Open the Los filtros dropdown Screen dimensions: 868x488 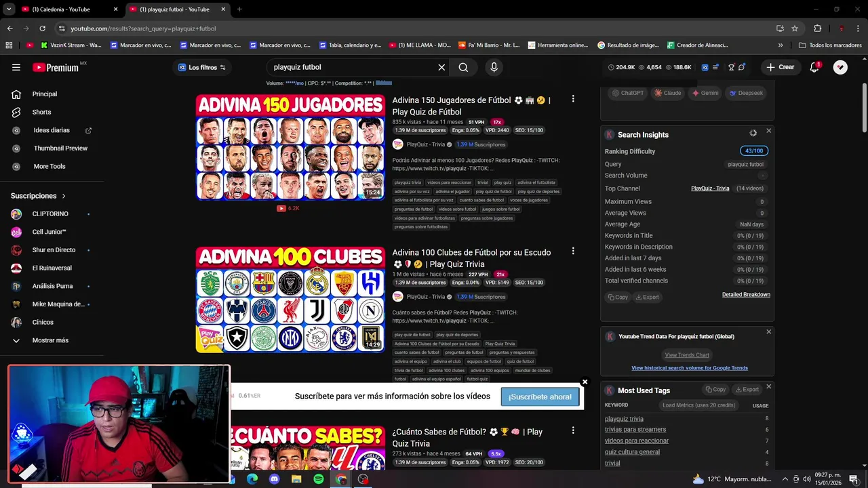pyautogui.click(x=202, y=67)
